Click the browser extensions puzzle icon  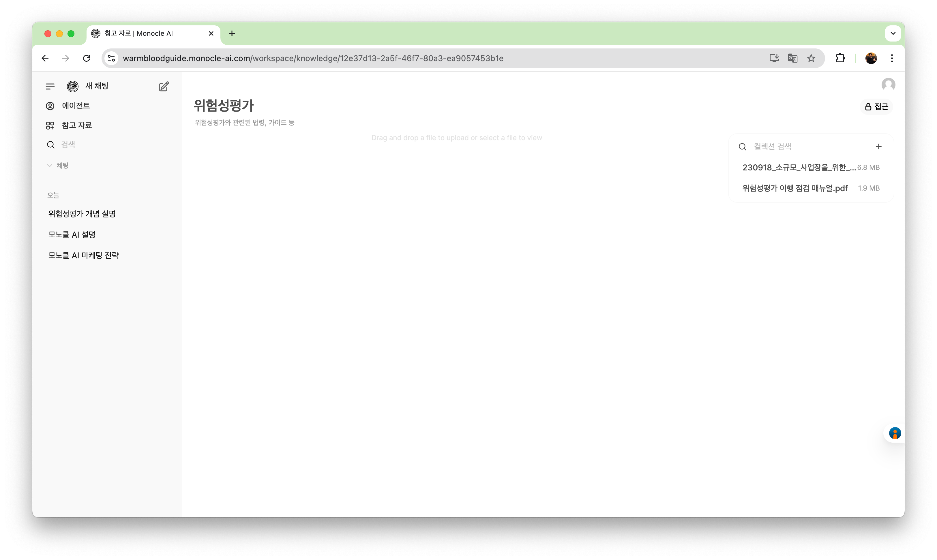840,58
